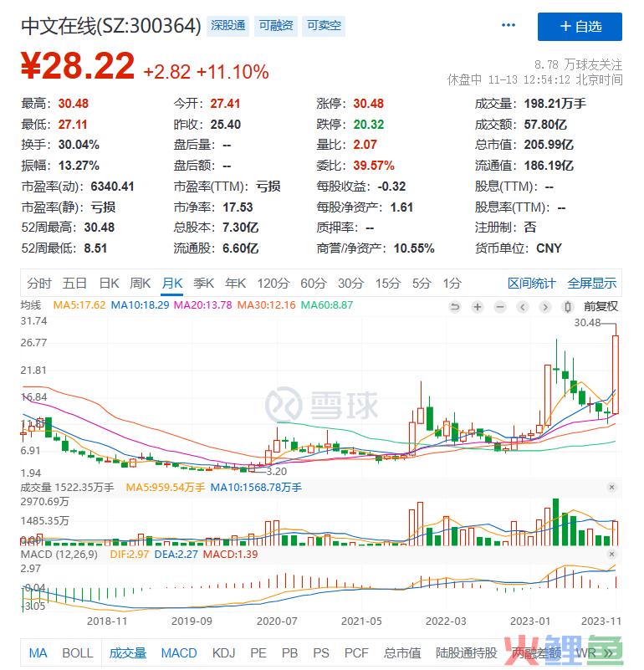The image size is (644, 670).
Task: Click the 市盈率(动) 6340.41 value
Action: (112, 187)
